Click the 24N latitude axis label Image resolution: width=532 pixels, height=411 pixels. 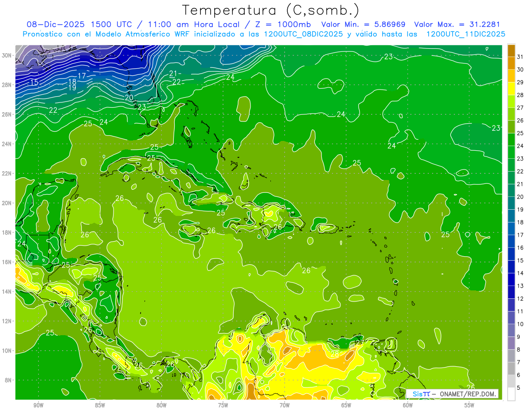(8, 144)
